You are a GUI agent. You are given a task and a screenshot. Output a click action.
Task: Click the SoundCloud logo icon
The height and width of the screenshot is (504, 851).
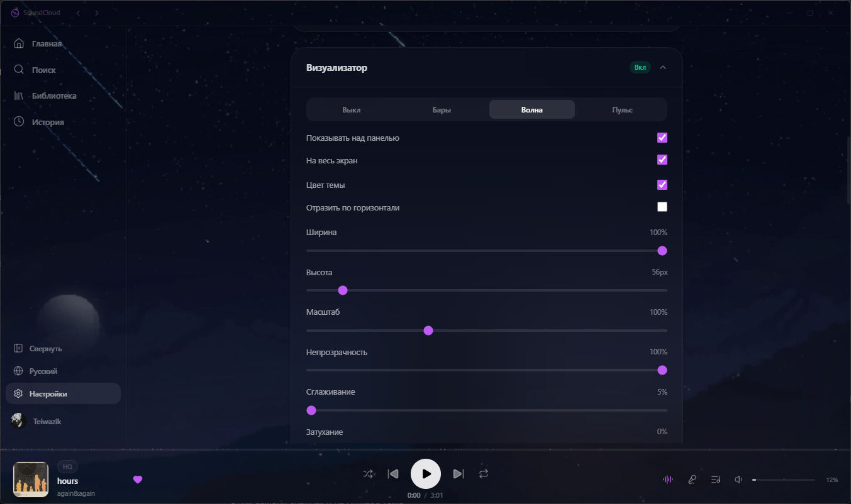point(15,13)
